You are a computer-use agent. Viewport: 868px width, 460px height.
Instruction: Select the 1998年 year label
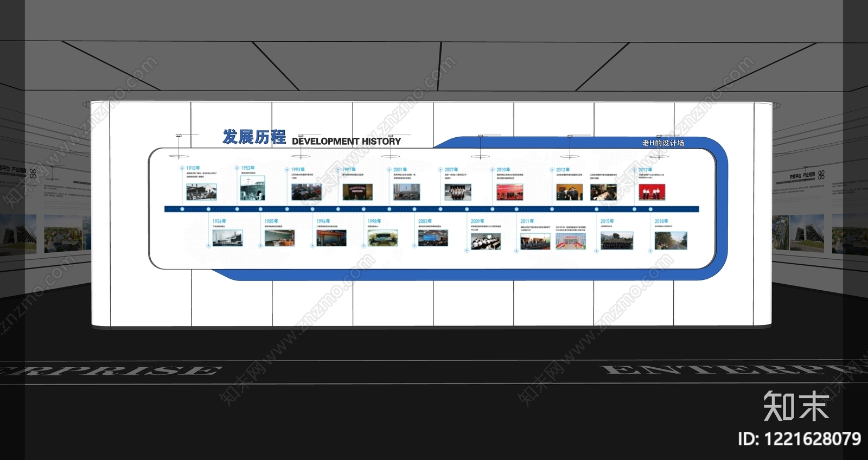pos(374,221)
